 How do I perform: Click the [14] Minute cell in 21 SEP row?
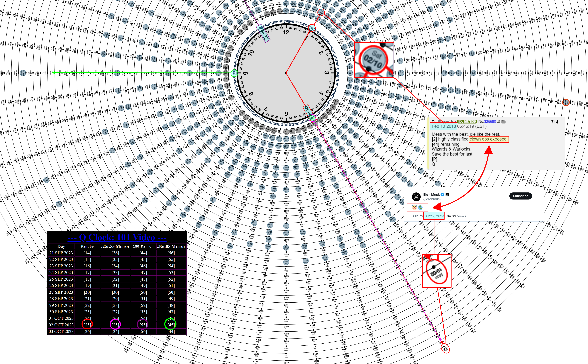pos(87,253)
